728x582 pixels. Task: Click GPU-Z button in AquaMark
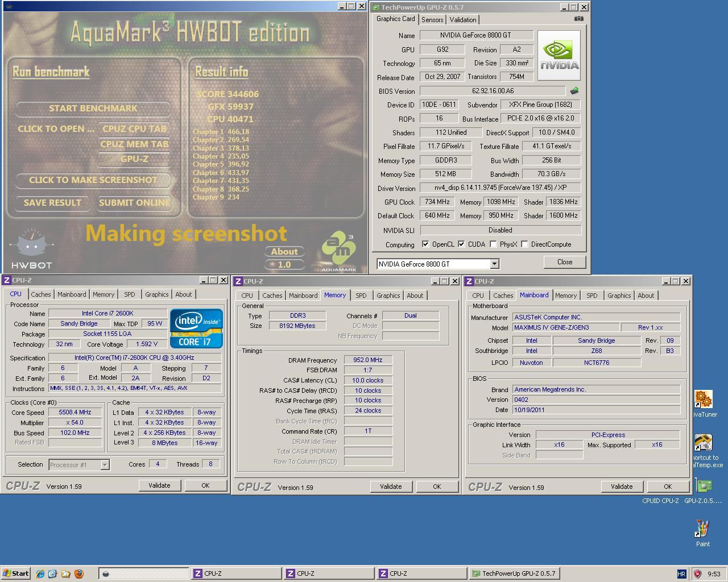pyautogui.click(x=135, y=159)
